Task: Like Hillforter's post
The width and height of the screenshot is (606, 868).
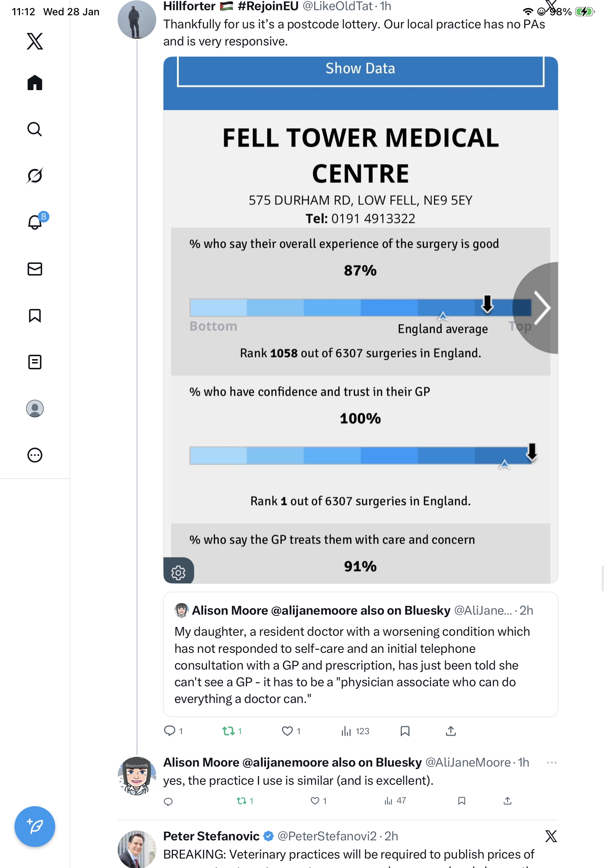Action: [x=287, y=731]
